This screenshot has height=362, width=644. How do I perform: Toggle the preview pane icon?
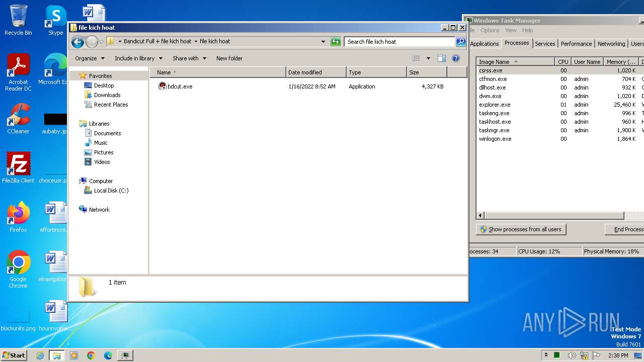click(x=441, y=58)
